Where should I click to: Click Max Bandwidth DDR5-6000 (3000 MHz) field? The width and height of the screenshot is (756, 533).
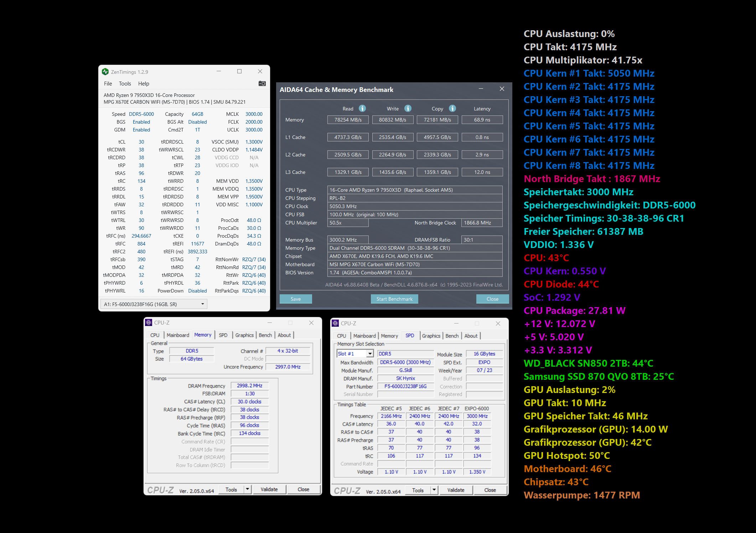(405, 362)
